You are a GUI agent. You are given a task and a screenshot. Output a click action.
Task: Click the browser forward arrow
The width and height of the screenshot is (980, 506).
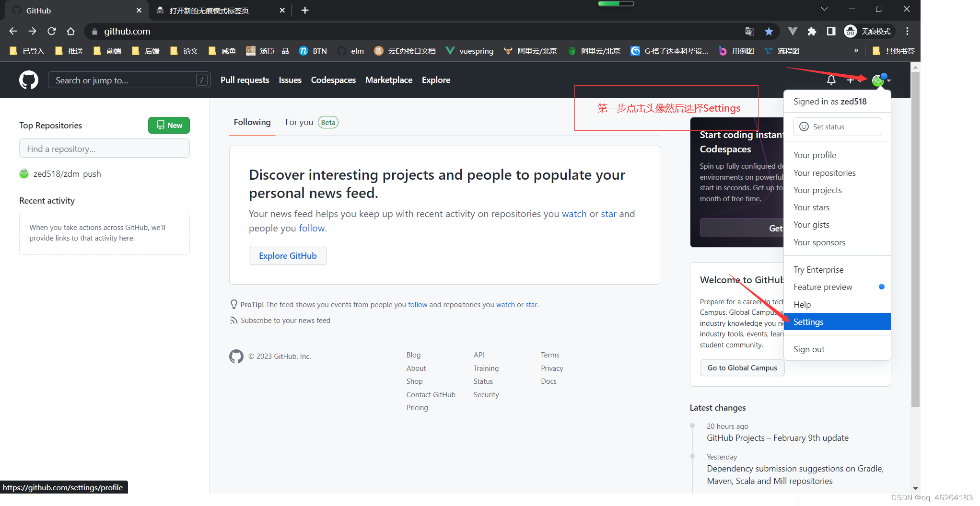pyautogui.click(x=32, y=31)
